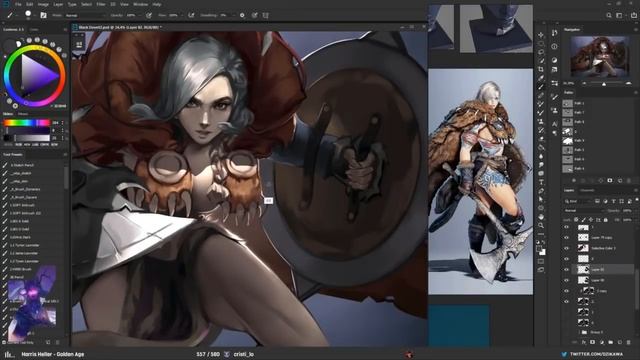Viewport: 640px width, 360px height.
Task: Toggle visibility of Layer 82
Action: (567, 269)
